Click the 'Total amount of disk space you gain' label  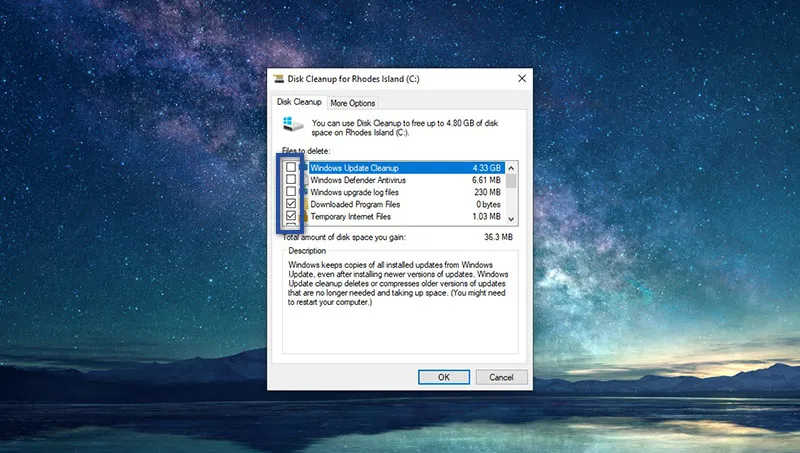(344, 237)
